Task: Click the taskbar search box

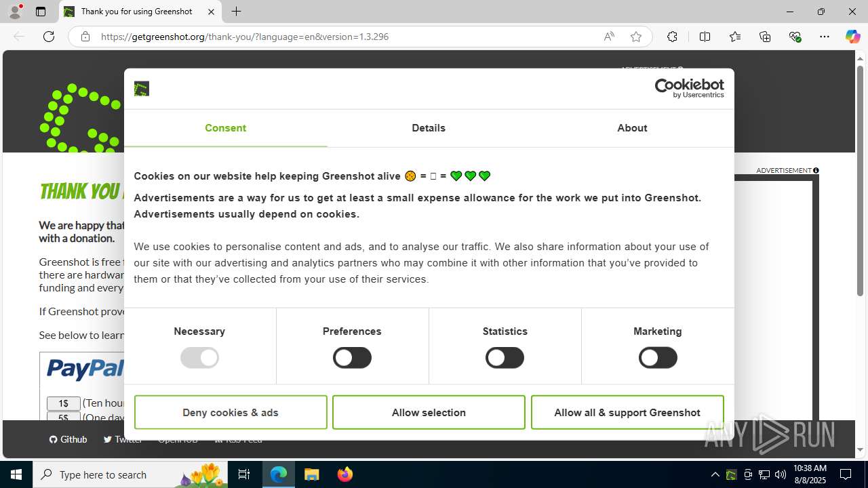Action: (131, 474)
